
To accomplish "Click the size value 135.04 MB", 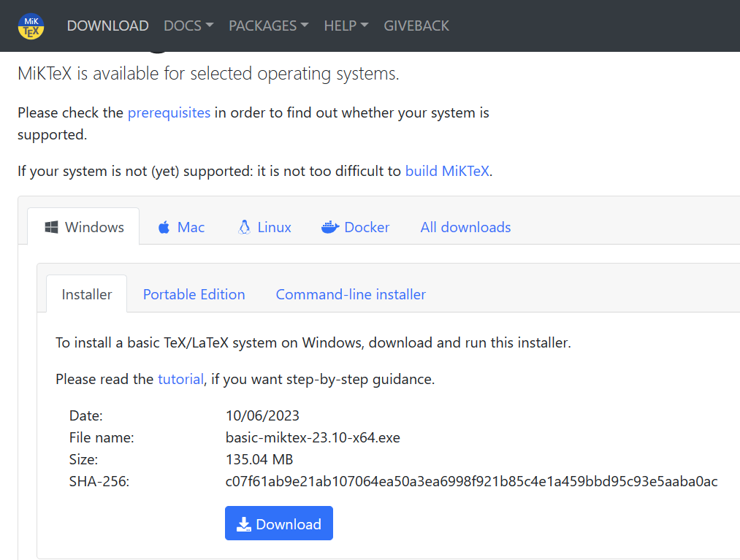I will [x=259, y=459].
